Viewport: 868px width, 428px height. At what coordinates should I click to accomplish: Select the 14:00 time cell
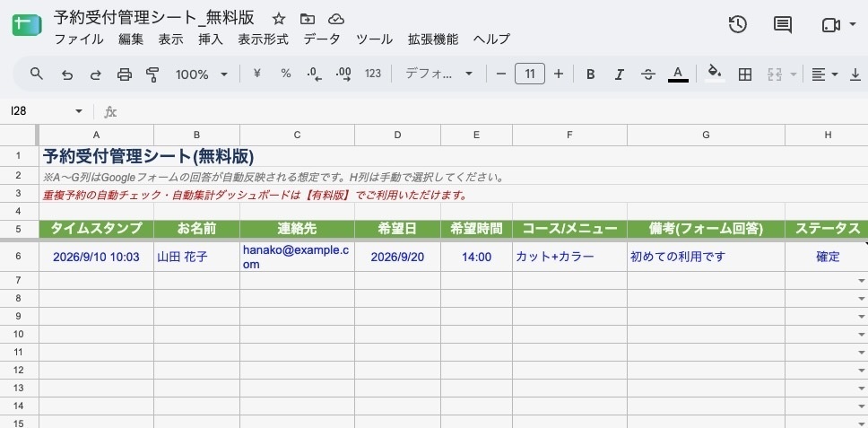tap(477, 257)
